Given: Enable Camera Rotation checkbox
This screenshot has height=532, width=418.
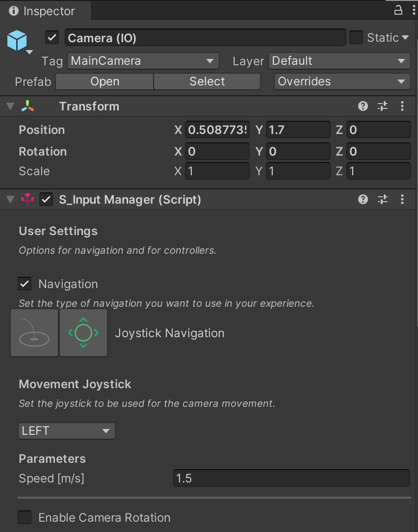Looking at the screenshot, I should [25, 517].
